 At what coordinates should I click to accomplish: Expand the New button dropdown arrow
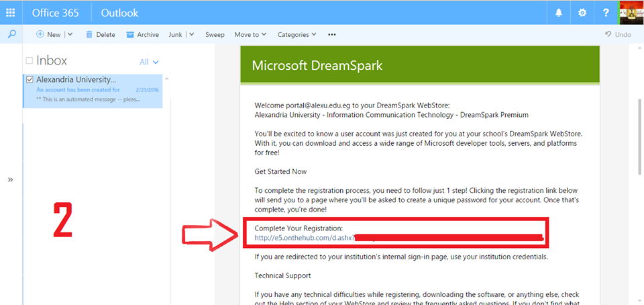pyautogui.click(x=70, y=34)
